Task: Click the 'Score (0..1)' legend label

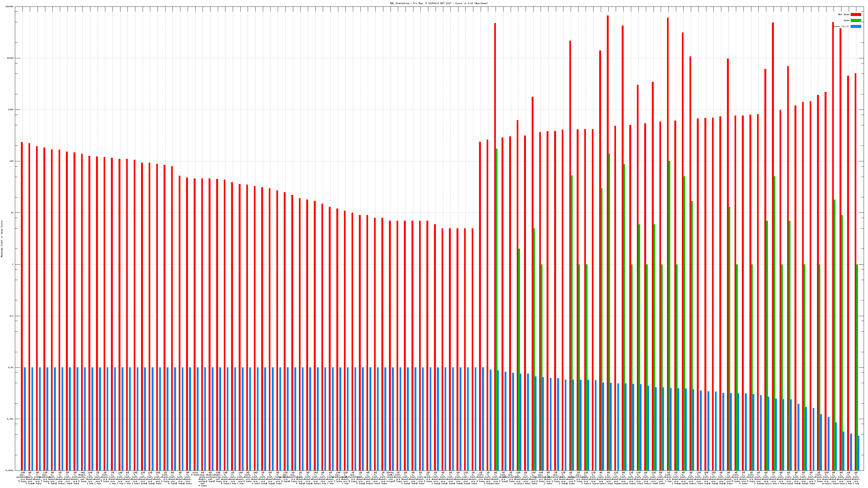Action: coord(841,26)
